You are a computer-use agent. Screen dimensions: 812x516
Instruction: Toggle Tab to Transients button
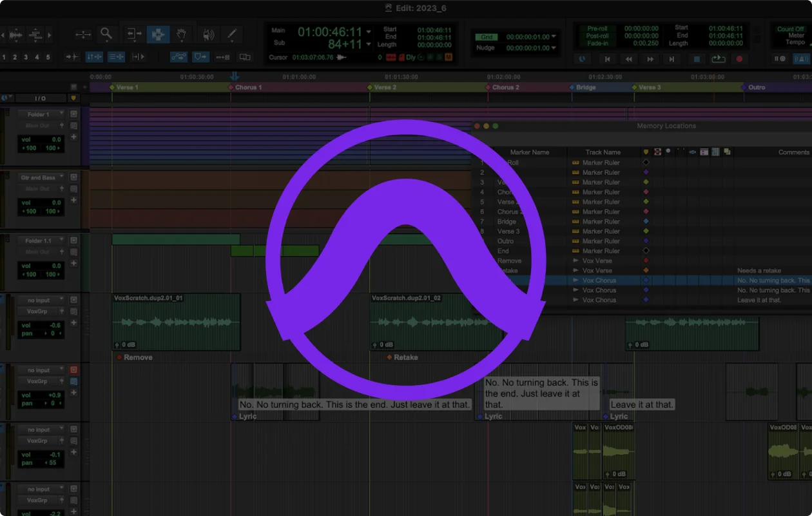72,57
